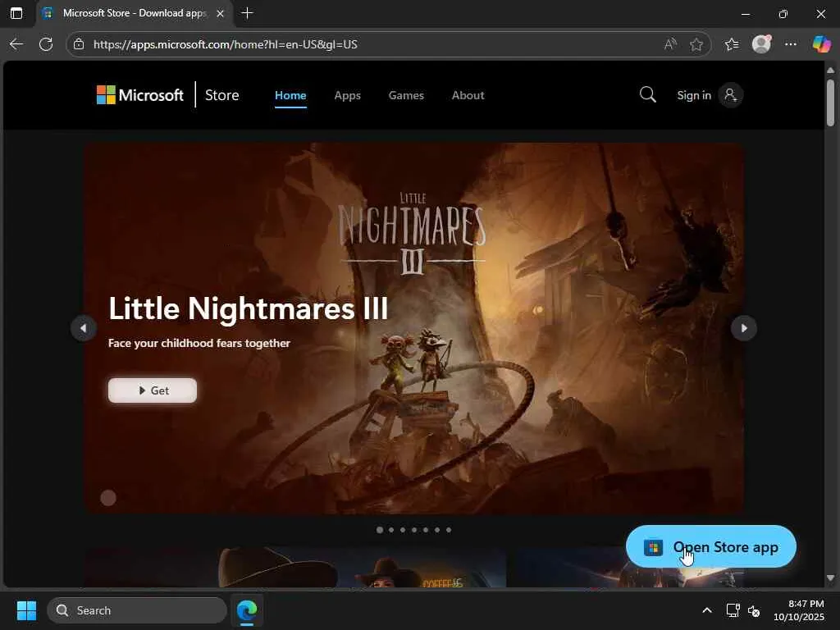Viewport: 840px width, 630px height.
Task: Open a new browser tab
Action: [x=247, y=13]
